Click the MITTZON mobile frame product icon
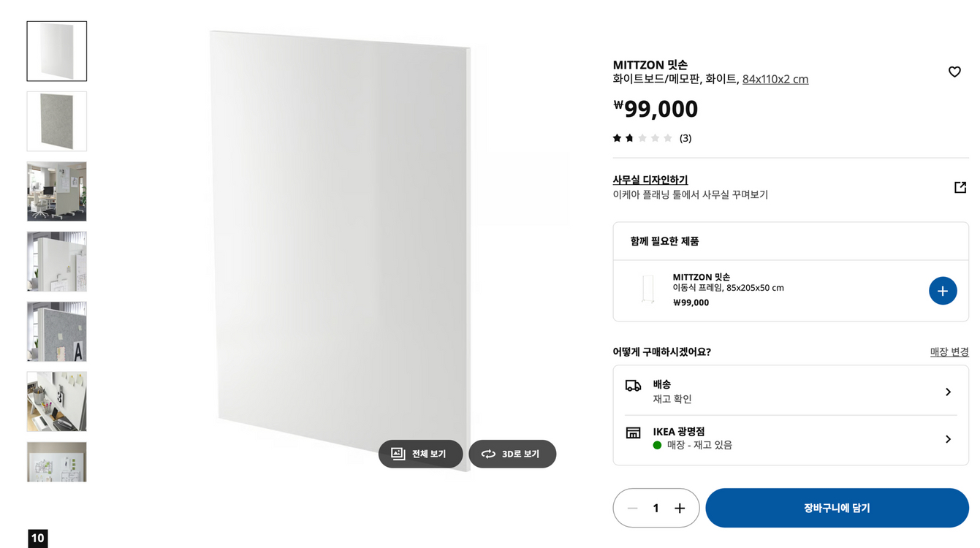The width and height of the screenshot is (980, 548). (647, 289)
